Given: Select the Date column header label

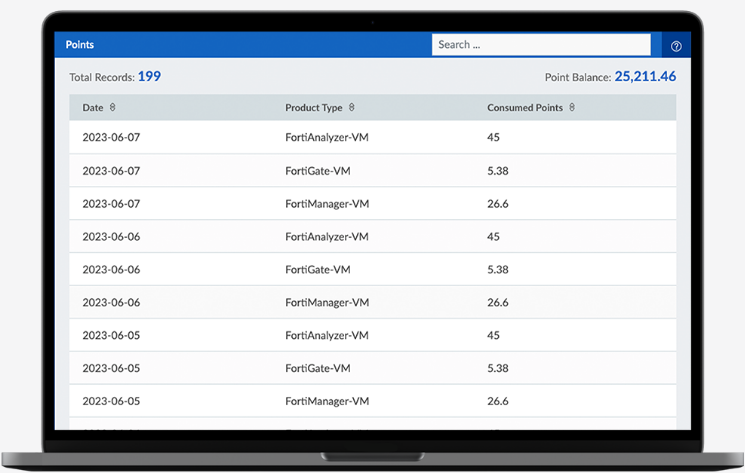Looking at the screenshot, I should pos(93,108).
